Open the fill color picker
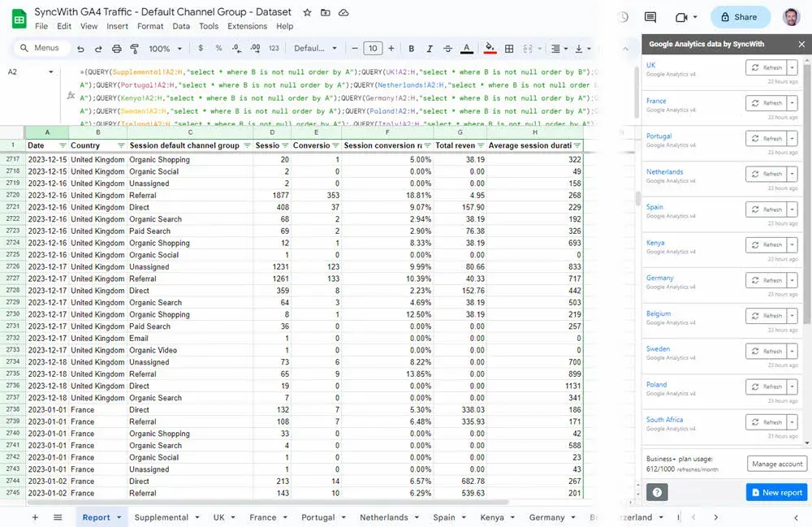This screenshot has width=812, height=527. point(490,49)
